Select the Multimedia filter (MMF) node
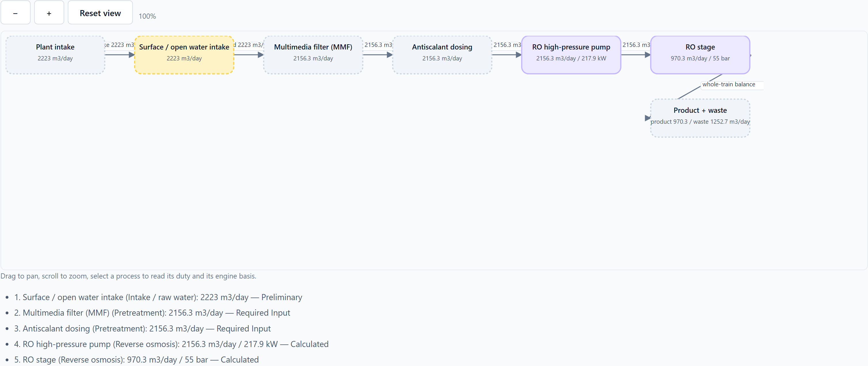 click(313, 55)
